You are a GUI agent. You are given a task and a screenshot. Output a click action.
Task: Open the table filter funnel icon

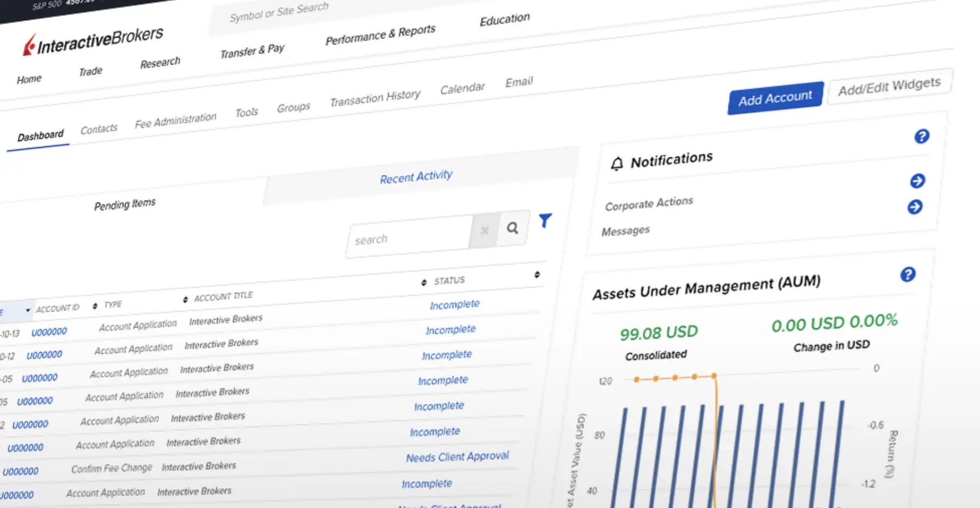coord(545,220)
